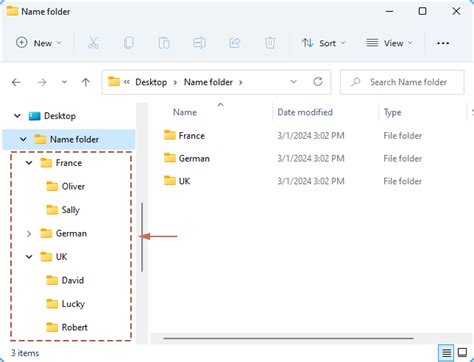Screen dimensions: 474x362
Task: Close the Name folder window
Action: [456, 11]
